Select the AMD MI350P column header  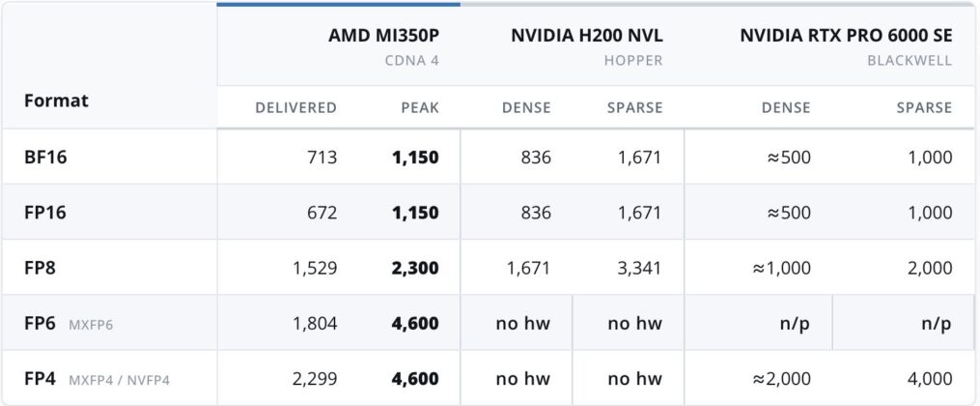click(x=383, y=36)
